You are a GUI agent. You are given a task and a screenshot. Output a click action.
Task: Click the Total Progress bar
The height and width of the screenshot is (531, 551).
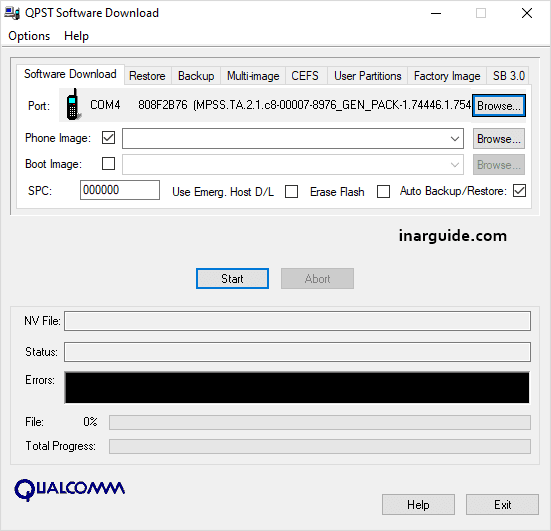(x=320, y=446)
